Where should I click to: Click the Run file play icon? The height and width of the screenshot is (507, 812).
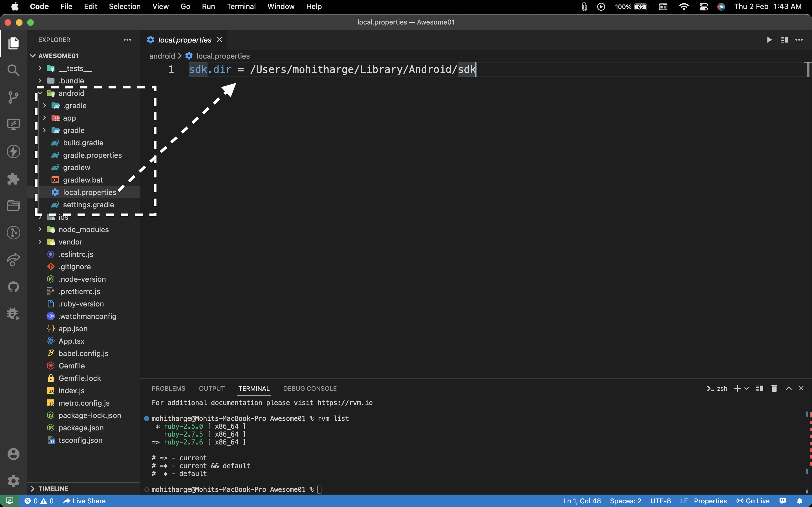[769, 40]
